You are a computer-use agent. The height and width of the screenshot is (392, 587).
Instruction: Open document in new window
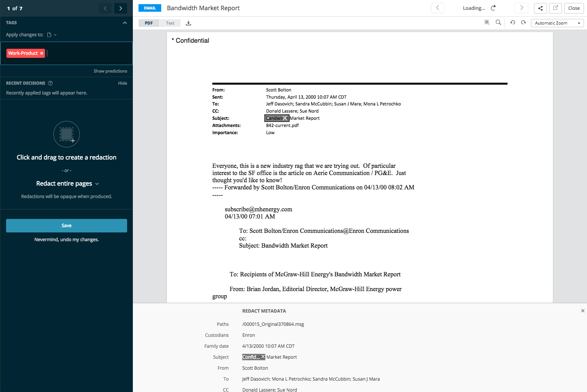coord(556,8)
